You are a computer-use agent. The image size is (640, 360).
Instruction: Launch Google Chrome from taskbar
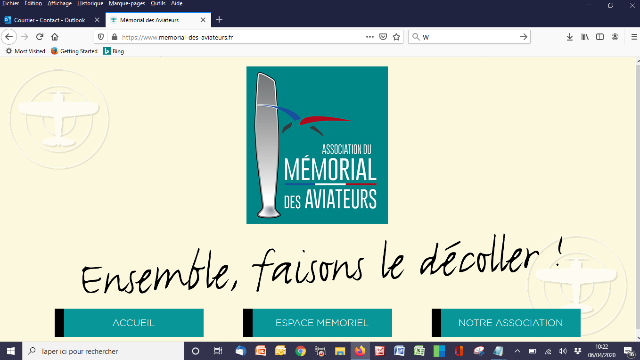301,351
